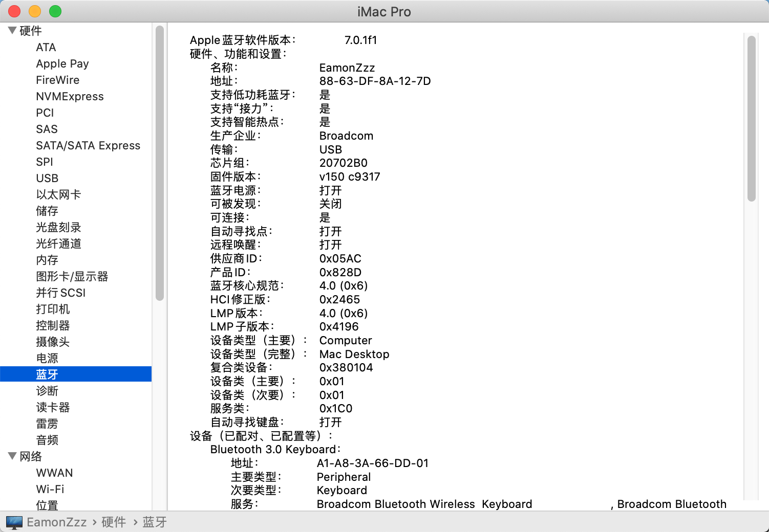Select 光盘刻录 in the sidebar
Image resolution: width=769 pixels, height=532 pixels.
(x=58, y=227)
